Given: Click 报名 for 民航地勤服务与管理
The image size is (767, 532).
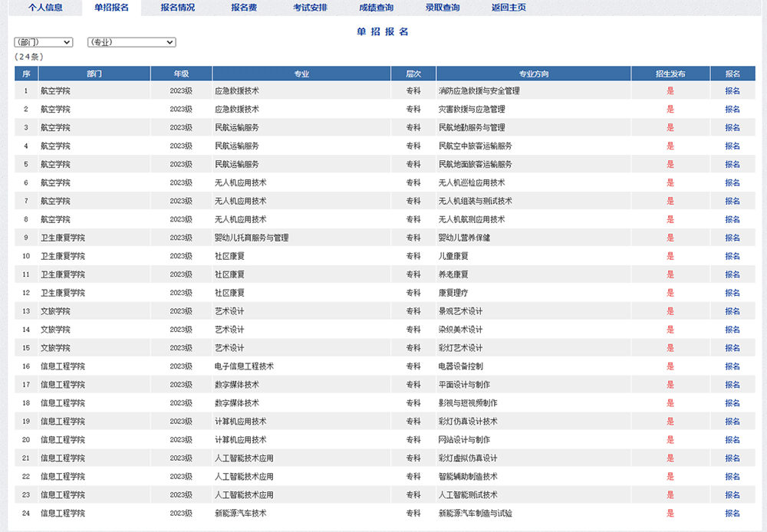Looking at the screenshot, I should [732, 127].
